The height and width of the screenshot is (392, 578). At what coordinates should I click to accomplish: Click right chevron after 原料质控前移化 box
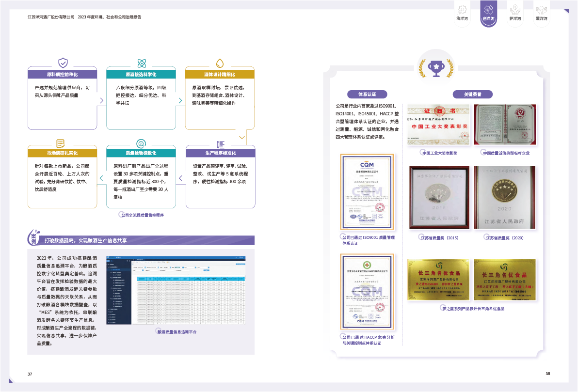click(x=101, y=101)
